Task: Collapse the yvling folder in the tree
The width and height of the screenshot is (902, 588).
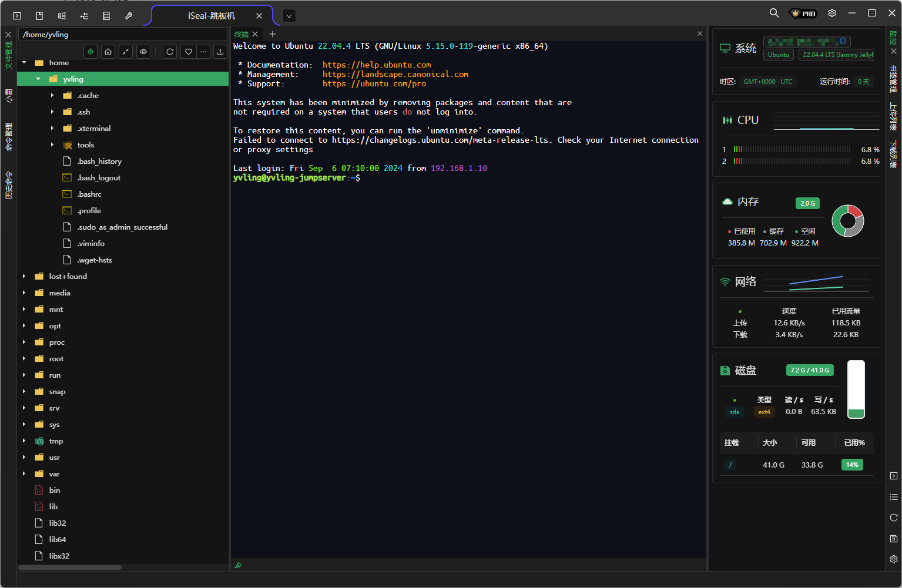Action: [x=38, y=79]
